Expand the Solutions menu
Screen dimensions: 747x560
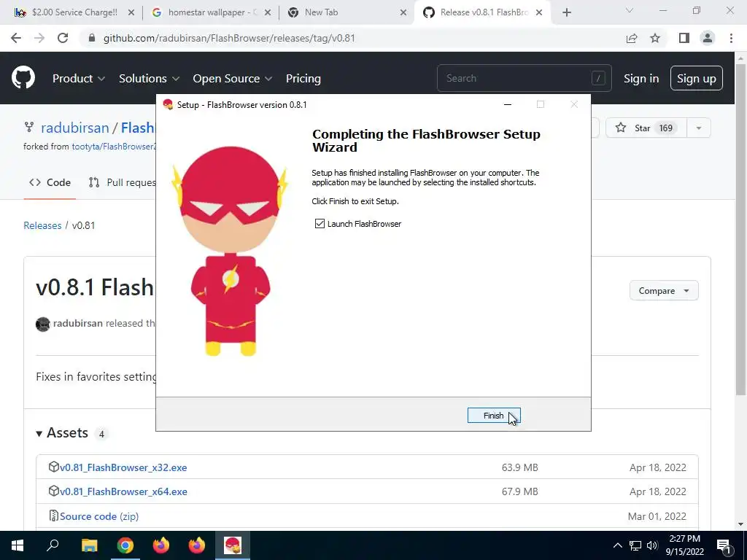[x=149, y=79]
